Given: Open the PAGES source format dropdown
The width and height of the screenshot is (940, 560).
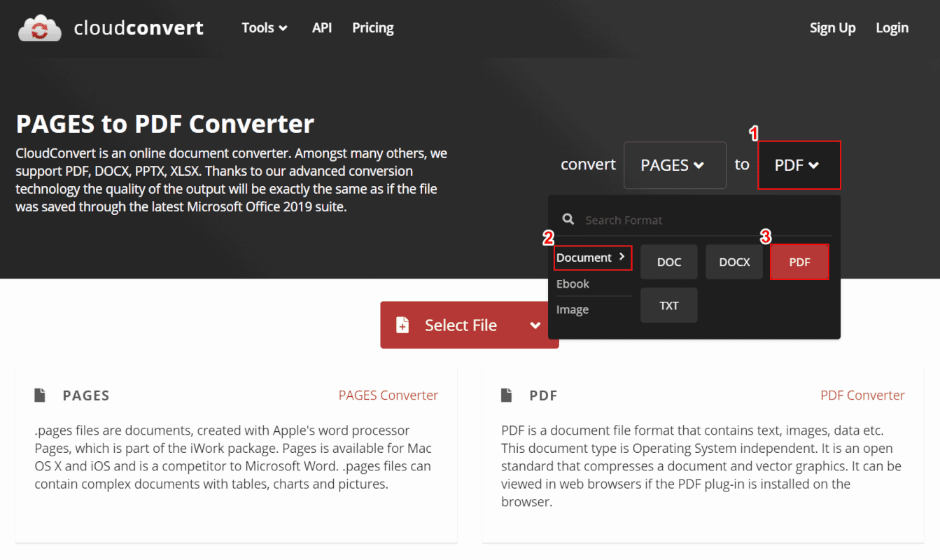Looking at the screenshot, I should 675,165.
